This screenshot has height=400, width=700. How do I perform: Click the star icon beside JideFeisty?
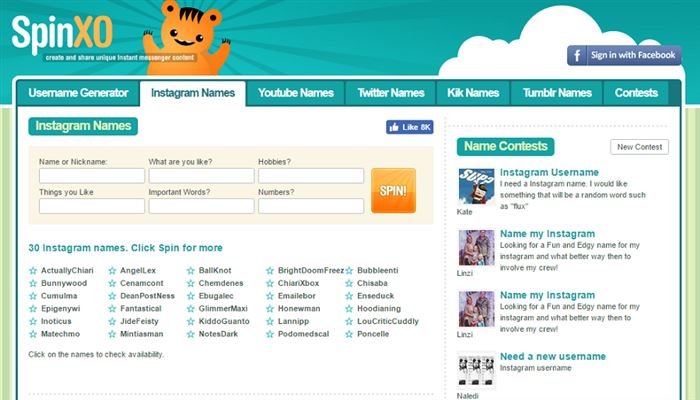coord(112,321)
